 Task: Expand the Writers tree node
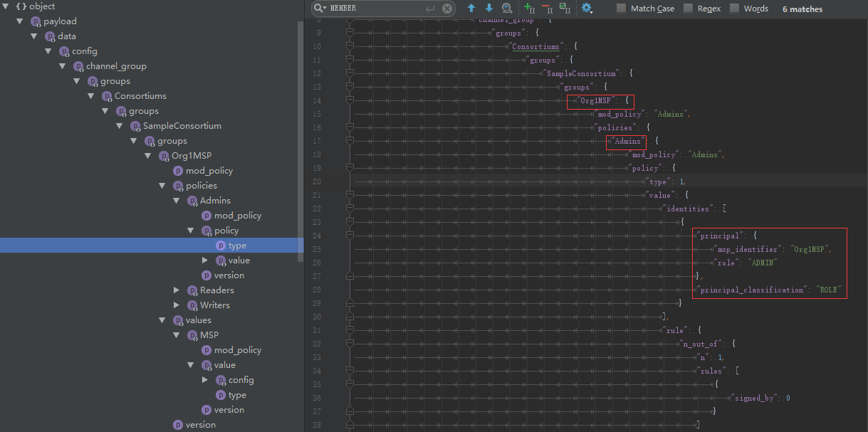tap(177, 305)
